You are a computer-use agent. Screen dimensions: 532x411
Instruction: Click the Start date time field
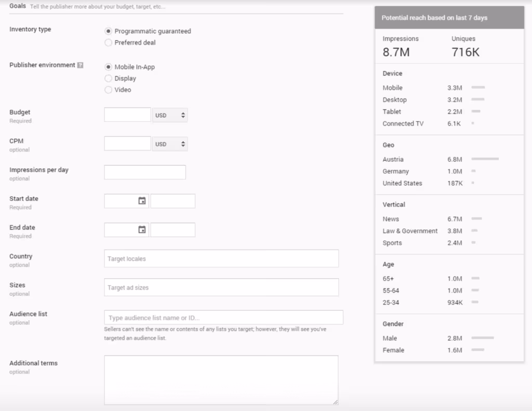tap(172, 201)
